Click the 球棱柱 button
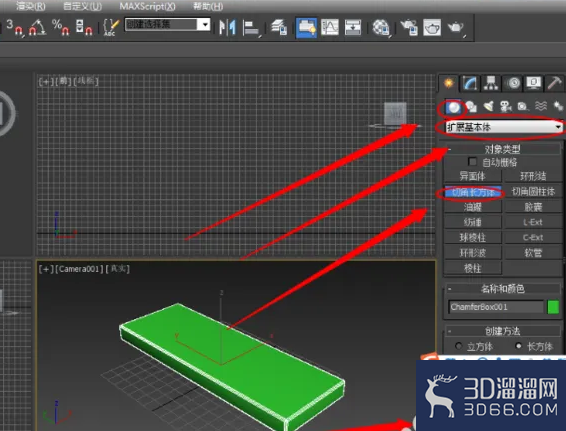This screenshot has width=566, height=431. tap(473, 238)
